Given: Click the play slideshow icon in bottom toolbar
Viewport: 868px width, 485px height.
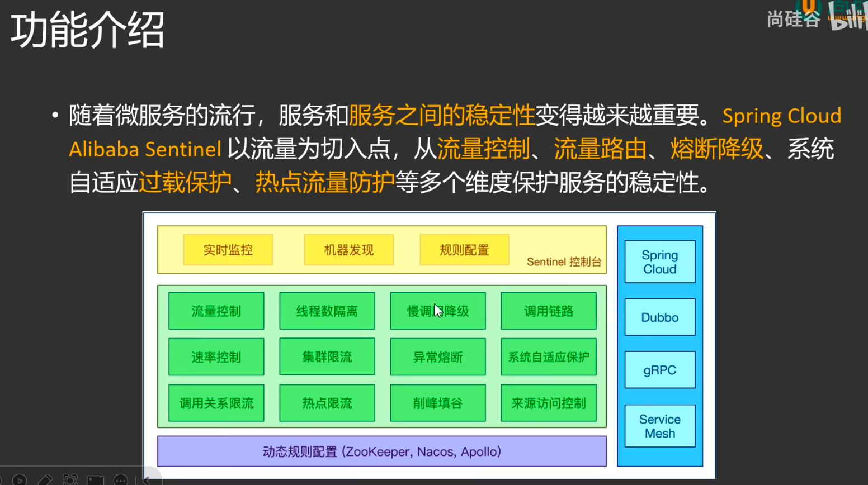Looking at the screenshot, I should coord(19,479).
